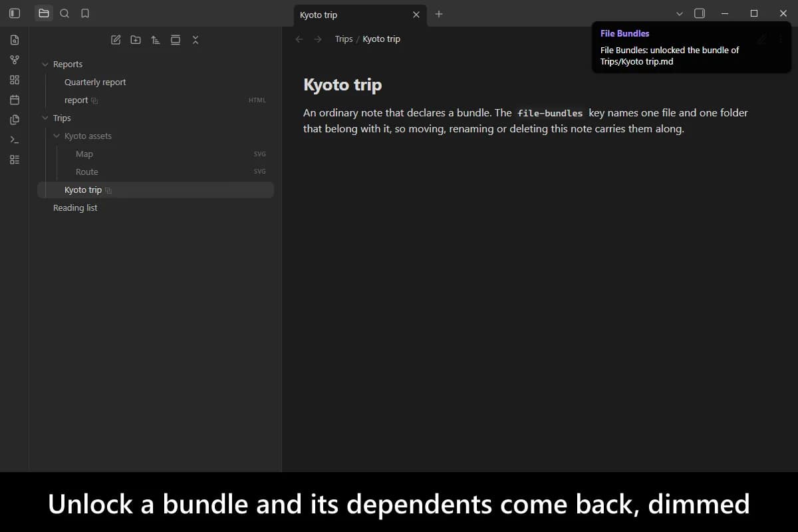Open the quick switcher ribbon icon

(15, 40)
